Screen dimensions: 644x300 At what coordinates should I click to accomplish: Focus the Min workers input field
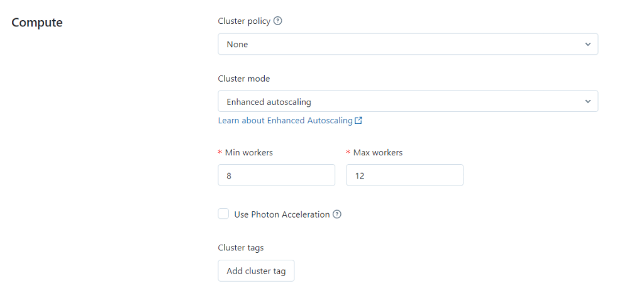(276, 175)
